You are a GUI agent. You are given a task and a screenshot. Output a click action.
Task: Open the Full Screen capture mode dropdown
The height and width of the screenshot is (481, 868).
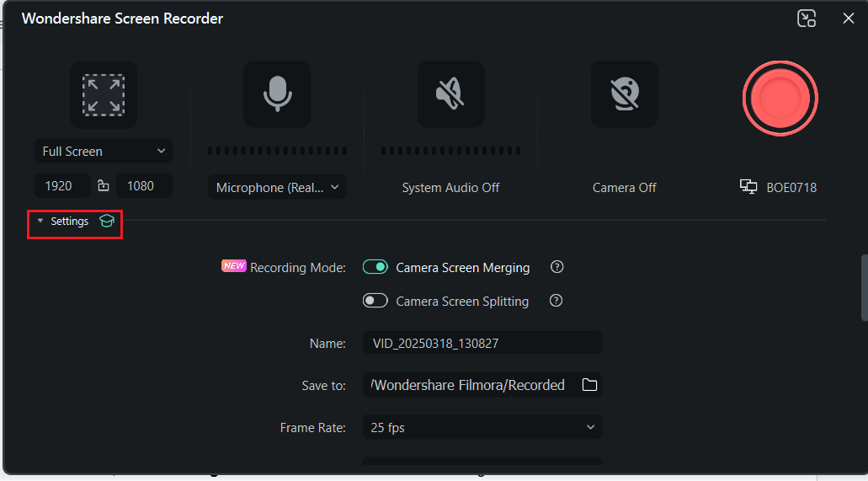click(x=104, y=152)
